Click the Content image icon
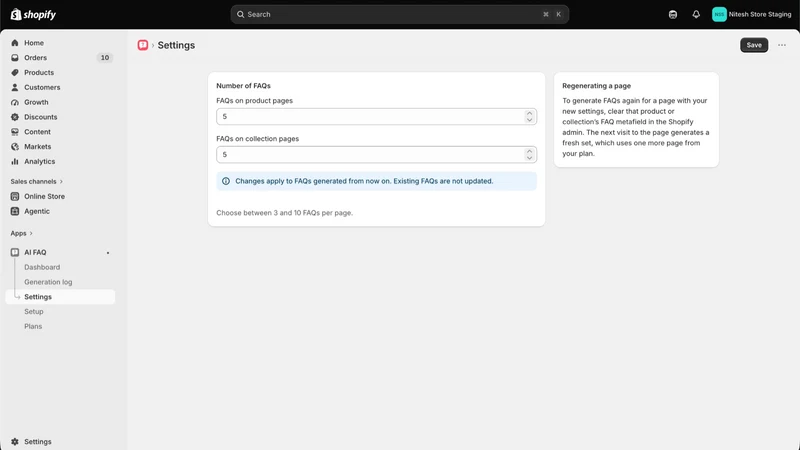 click(x=15, y=132)
